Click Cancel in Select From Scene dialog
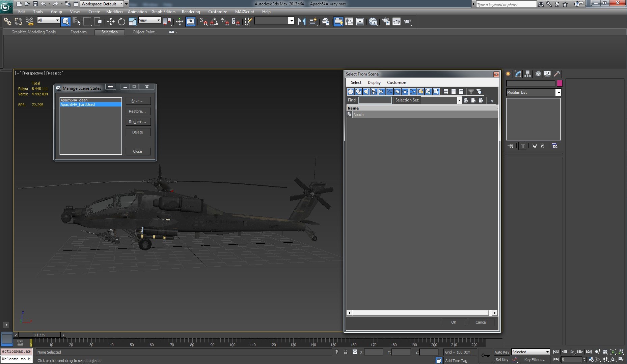The height and width of the screenshot is (364, 627). tap(481, 322)
